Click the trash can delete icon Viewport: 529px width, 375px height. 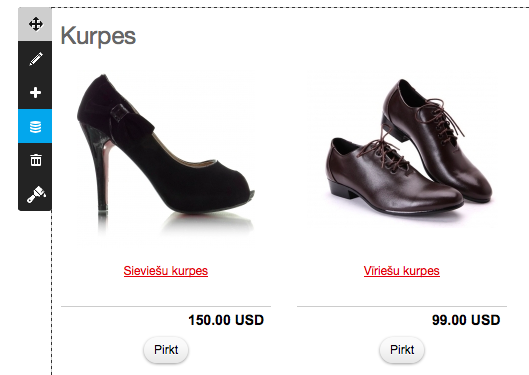(35, 160)
